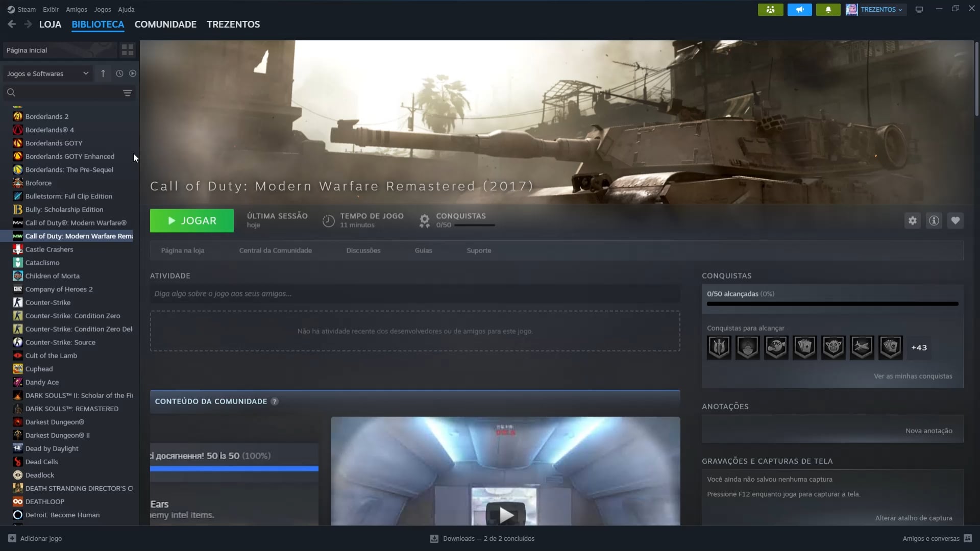Expand Jogos e Softwares dropdown
Viewport: 980px width, 551px height.
(x=47, y=73)
